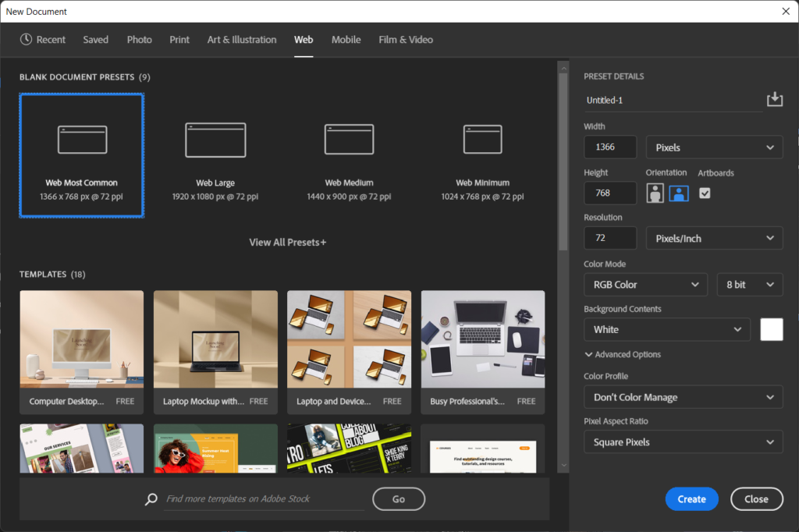Select the Web Most Common preset
Screen dimensions: 799x532
coord(82,154)
